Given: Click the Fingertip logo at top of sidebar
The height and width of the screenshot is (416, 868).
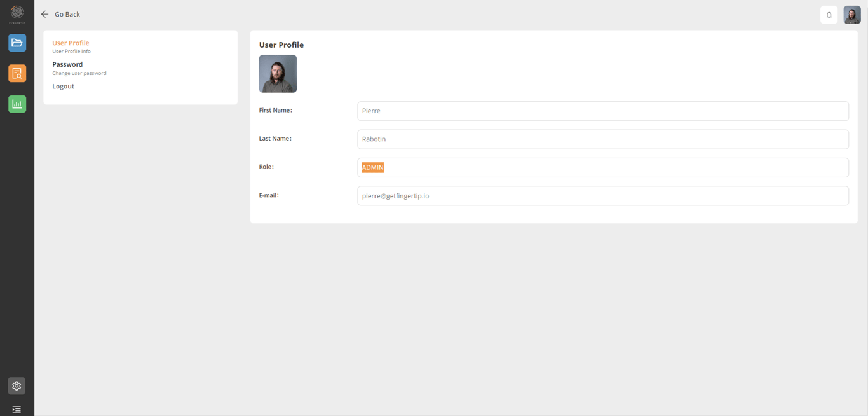Looking at the screenshot, I should [17, 13].
